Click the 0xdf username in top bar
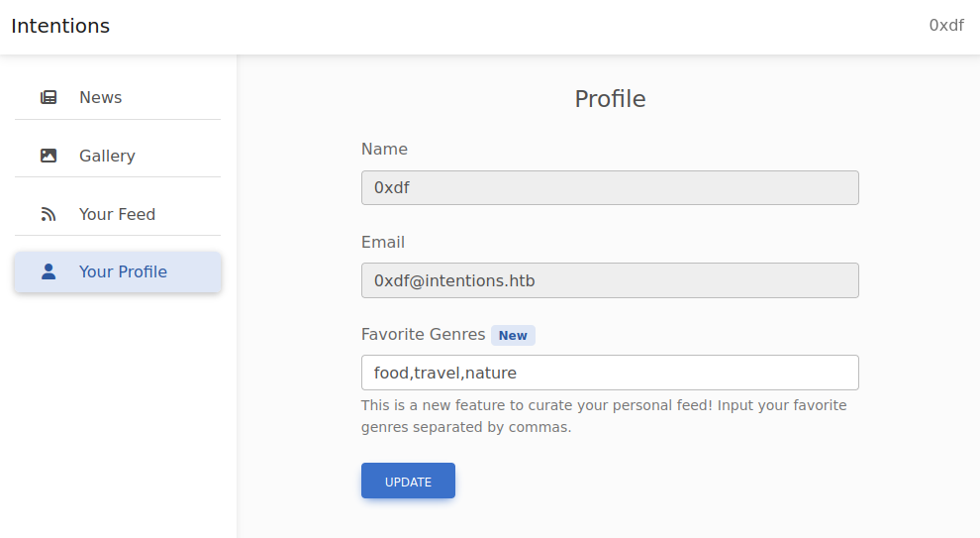Image resolution: width=980 pixels, height=538 pixels. pyautogui.click(x=945, y=26)
